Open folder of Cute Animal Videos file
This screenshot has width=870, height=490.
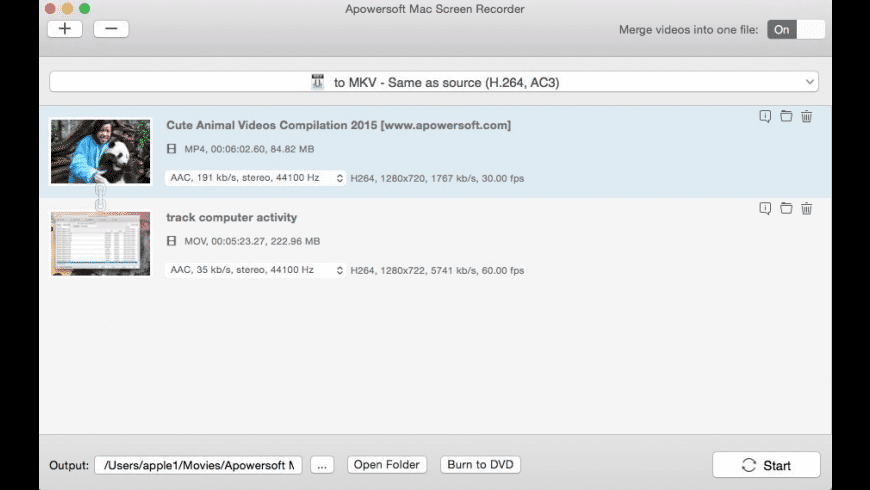click(786, 116)
